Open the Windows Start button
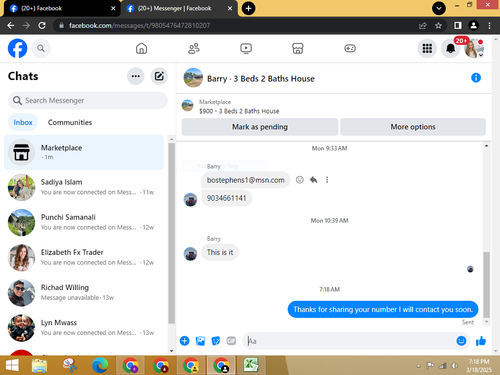Screen dimensions: 500x375 (12, 365)
